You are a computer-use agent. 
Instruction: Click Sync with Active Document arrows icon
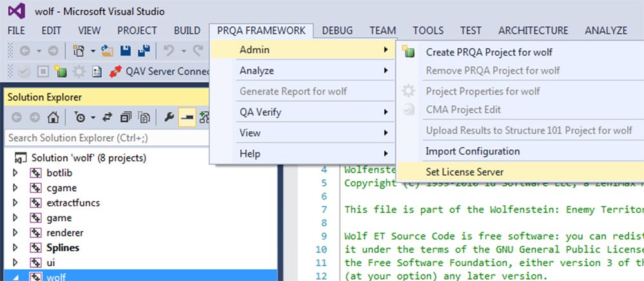[x=107, y=118]
